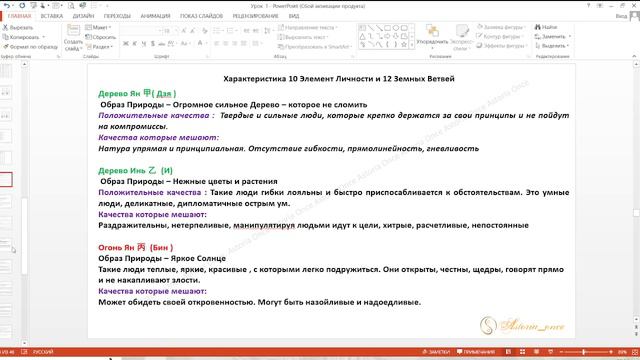This screenshot has height=360, width=640.
Task: Open the Раздел (Section) dropdown
Action: [99, 47]
